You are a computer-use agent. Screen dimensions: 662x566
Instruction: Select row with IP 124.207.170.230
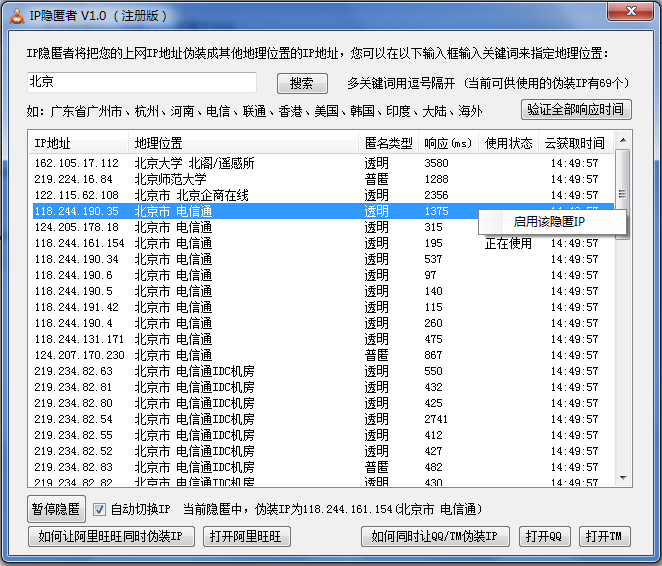[x=323, y=355]
